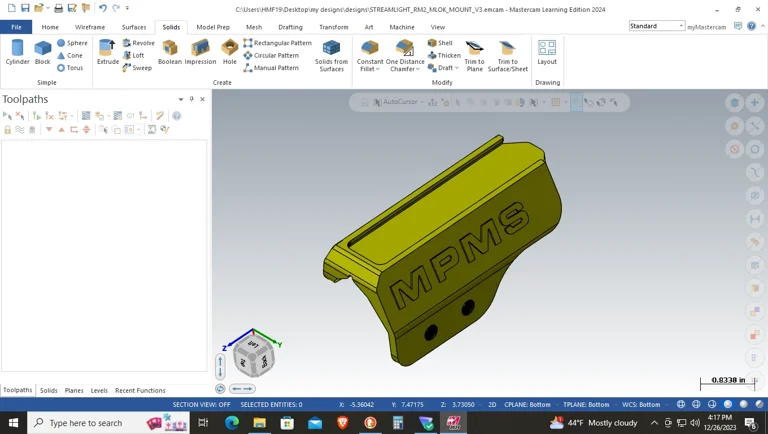Expand the Constant Fillet dropdown
Image resolution: width=768 pixels, height=434 pixels.
[x=379, y=69]
